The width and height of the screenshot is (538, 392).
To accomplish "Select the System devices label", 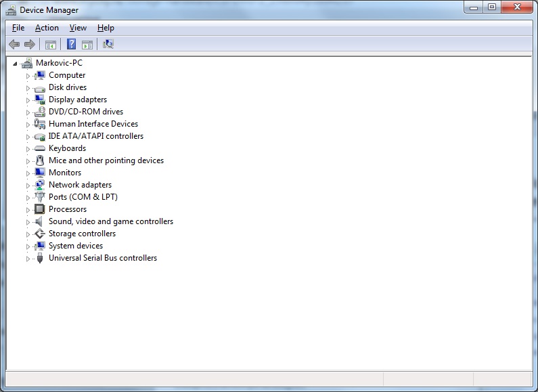I will (76, 246).
